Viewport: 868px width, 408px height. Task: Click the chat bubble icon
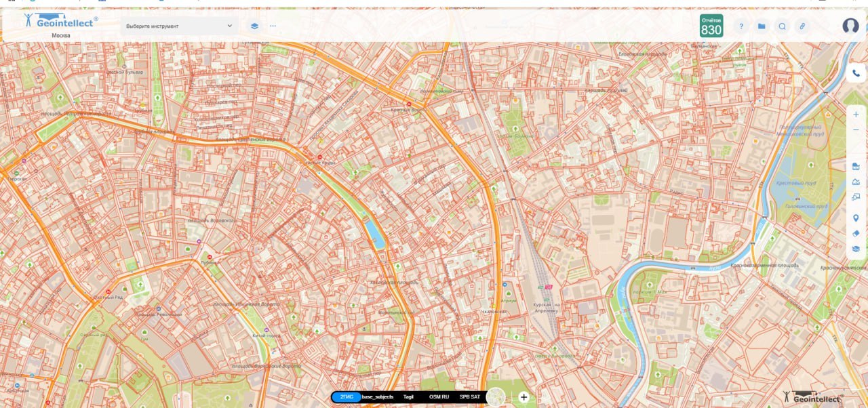coord(782,26)
